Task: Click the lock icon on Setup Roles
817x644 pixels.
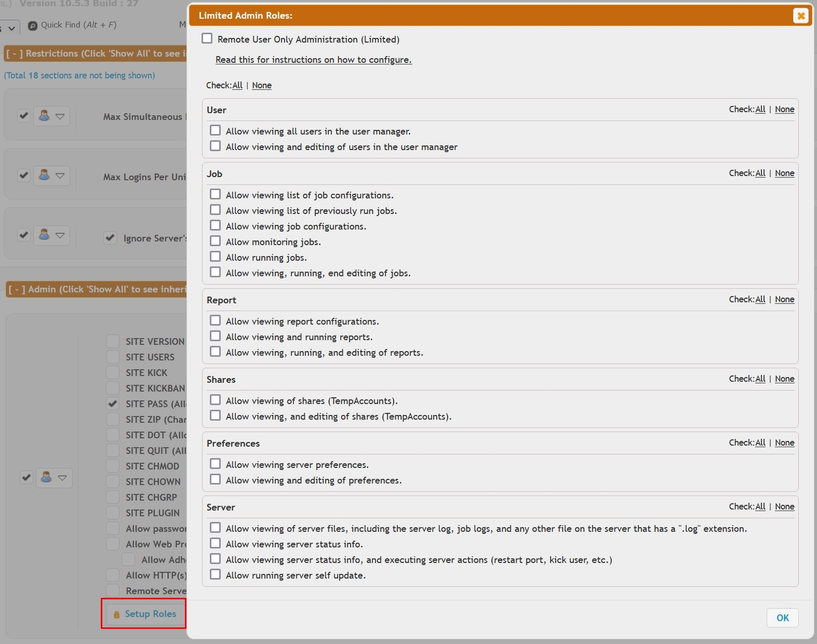Action: coord(116,614)
